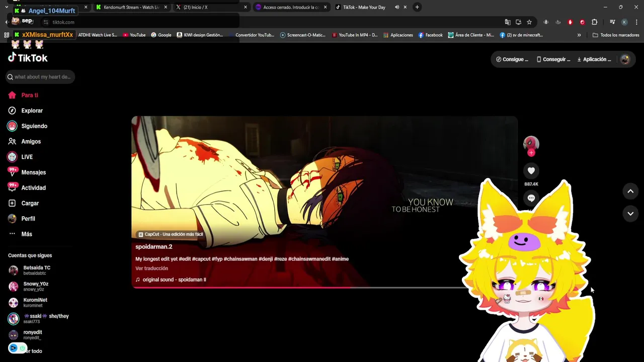644x362 pixels.
Task: Like the video with heart icon
Action: pyautogui.click(x=531, y=171)
